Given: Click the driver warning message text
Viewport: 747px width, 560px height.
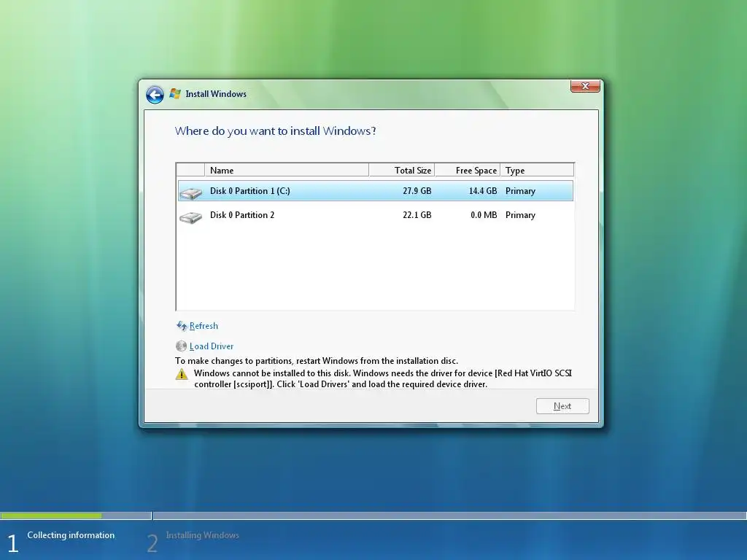Looking at the screenshot, I should [383, 378].
